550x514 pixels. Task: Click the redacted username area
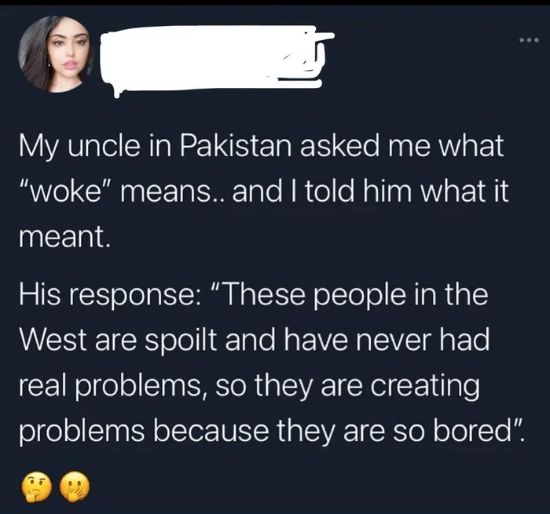pyautogui.click(x=216, y=60)
